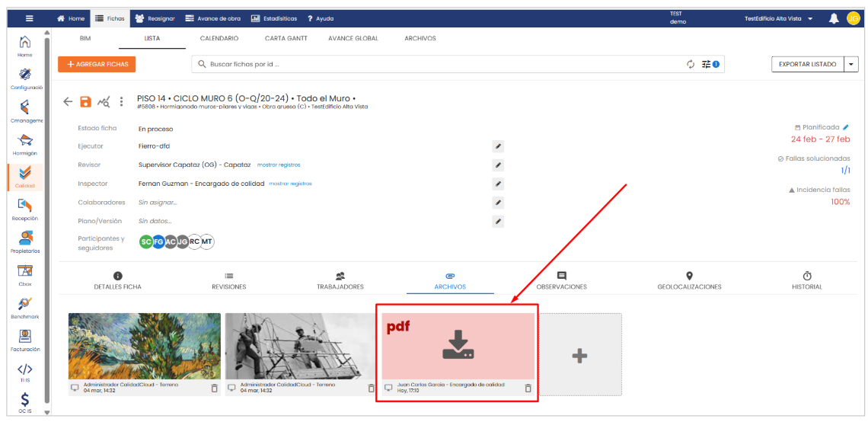
Task: Edit the Planificada date pencil
Action: tap(846, 127)
